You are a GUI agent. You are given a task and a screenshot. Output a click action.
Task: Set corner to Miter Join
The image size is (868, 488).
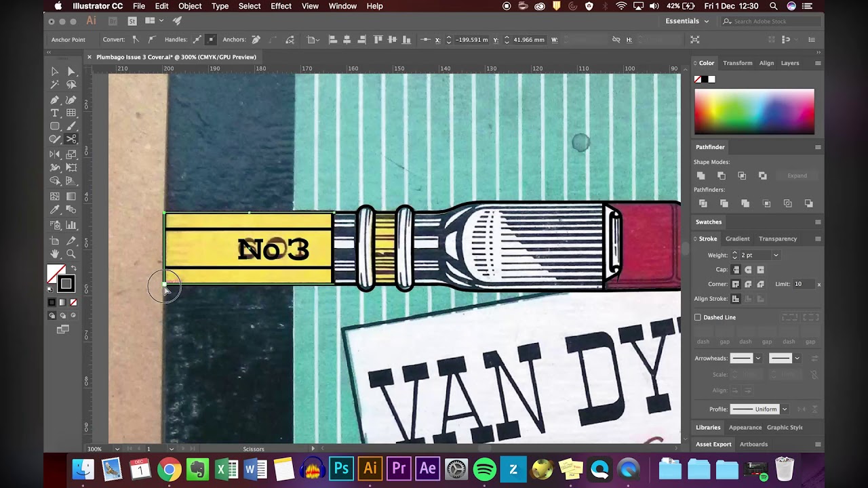pyautogui.click(x=736, y=284)
